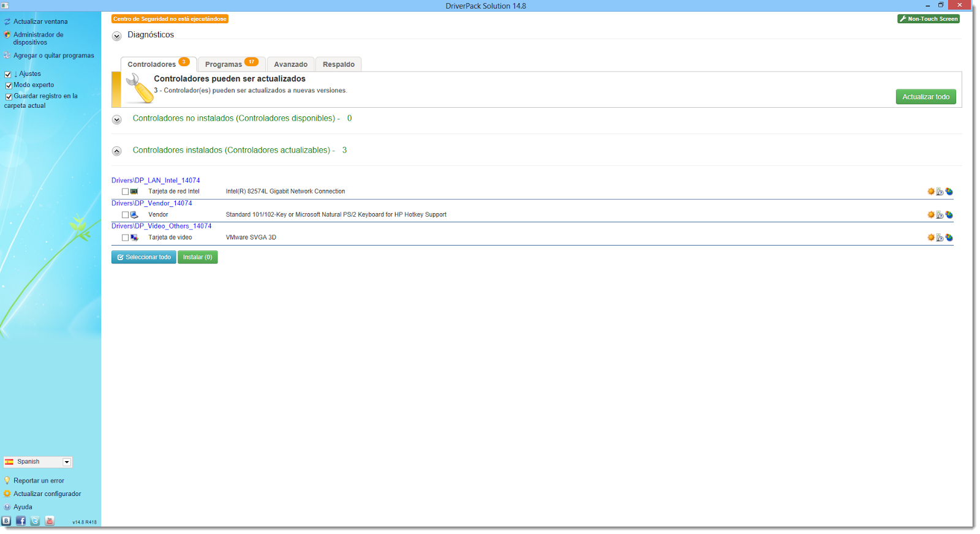Click lightbulb icon beside Reportar un error
The width and height of the screenshot is (980, 534).
(x=7, y=481)
